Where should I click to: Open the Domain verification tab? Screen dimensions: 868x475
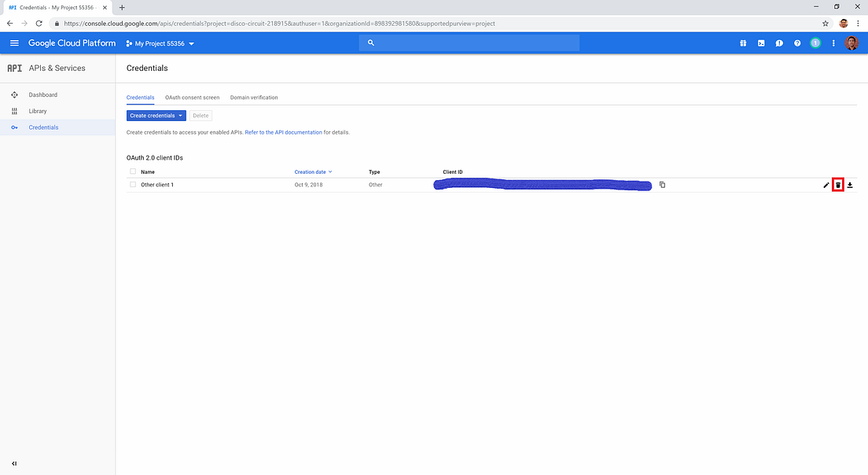[254, 97]
